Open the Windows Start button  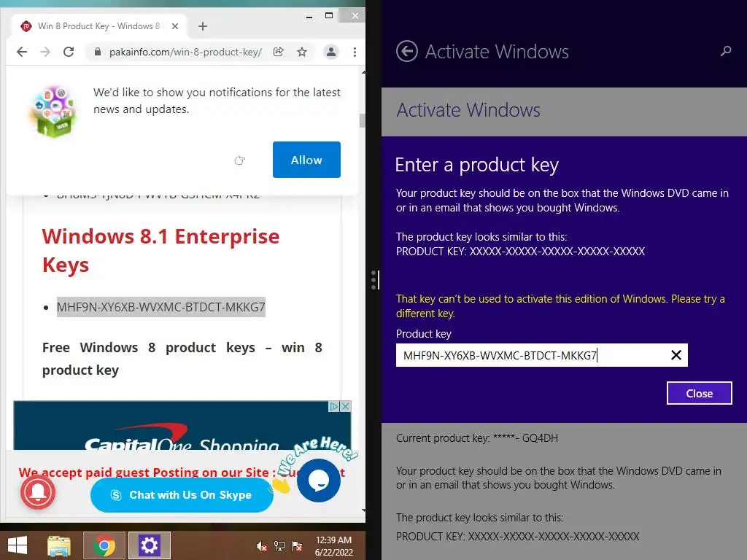pos(18,545)
